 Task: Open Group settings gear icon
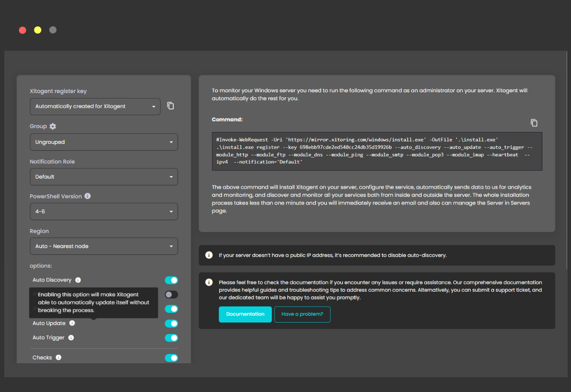[53, 126]
